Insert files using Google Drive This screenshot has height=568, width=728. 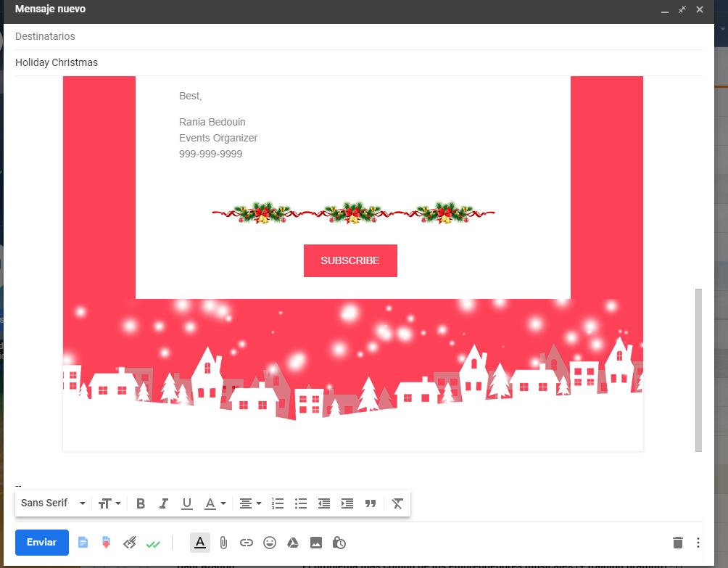(x=292, y=542)
